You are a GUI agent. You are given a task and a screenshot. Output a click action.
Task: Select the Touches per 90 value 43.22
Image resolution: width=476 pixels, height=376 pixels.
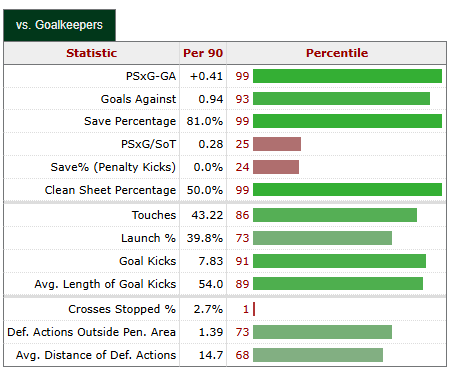pyautogui.click(x=207, y=215)
